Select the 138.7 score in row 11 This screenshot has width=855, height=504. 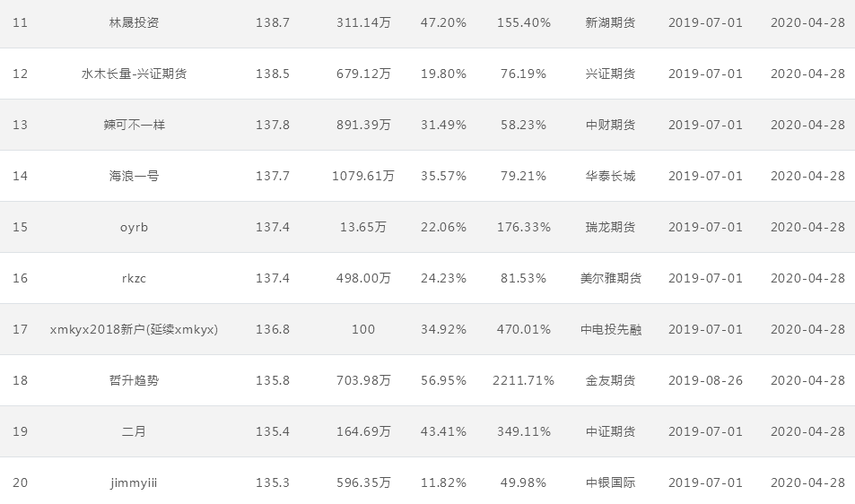click(273, 23)
